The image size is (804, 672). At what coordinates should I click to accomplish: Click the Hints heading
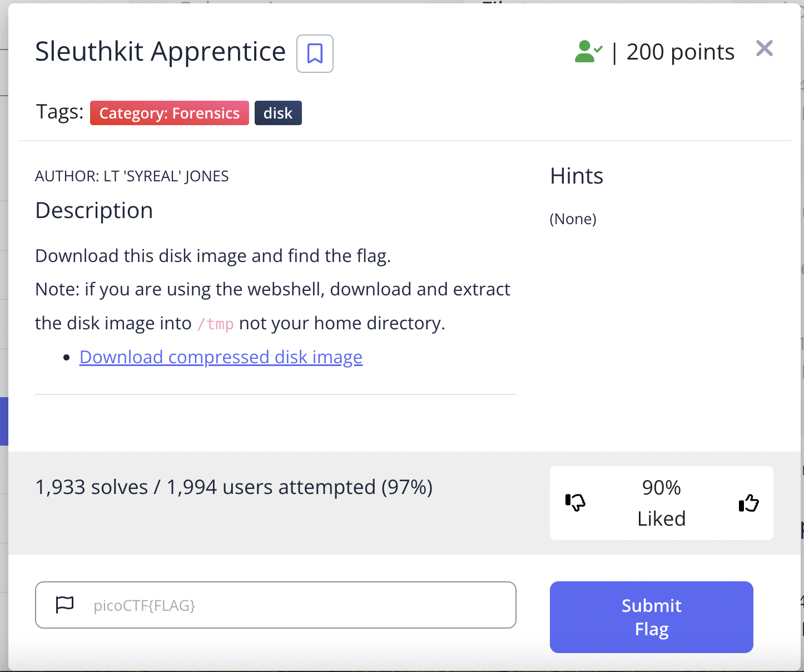tap(577, 176)
